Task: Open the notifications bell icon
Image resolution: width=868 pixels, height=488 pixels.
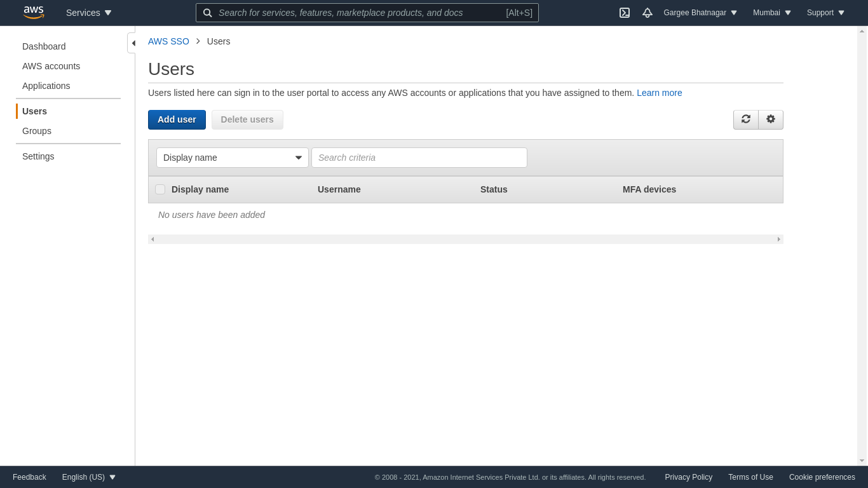Action: click(648, 13)
